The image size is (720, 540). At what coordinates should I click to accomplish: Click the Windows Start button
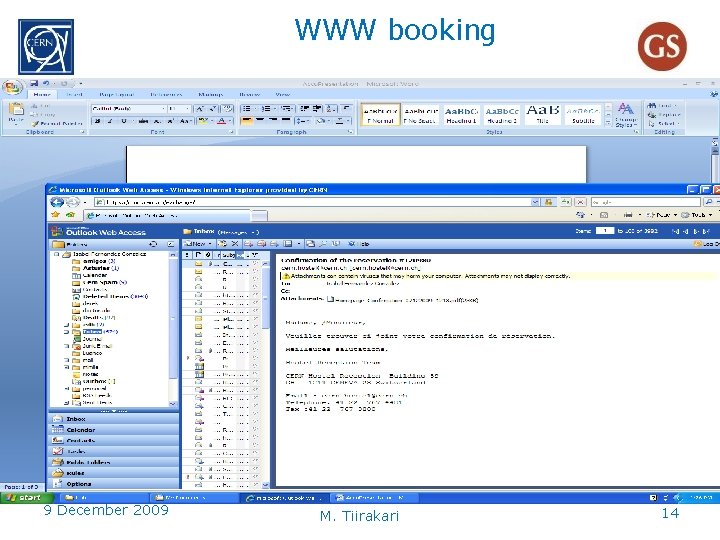[27, 497]
